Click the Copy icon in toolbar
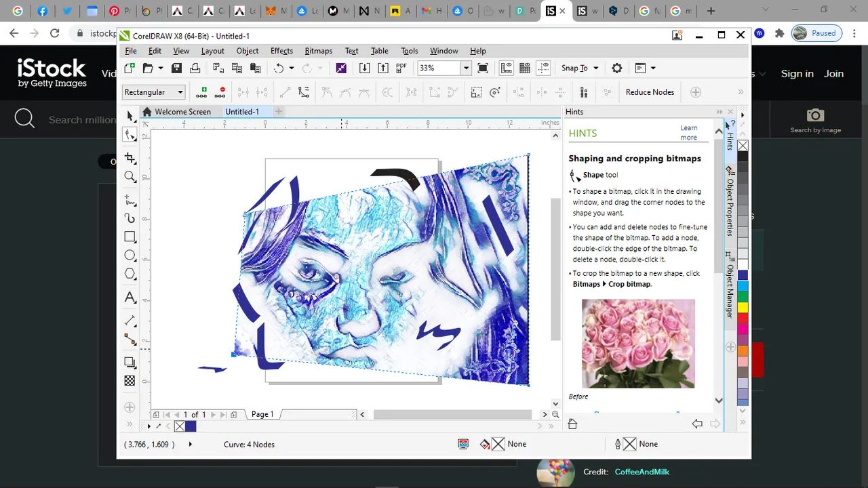This screenshot has height=488, width=868. [237, 68]
